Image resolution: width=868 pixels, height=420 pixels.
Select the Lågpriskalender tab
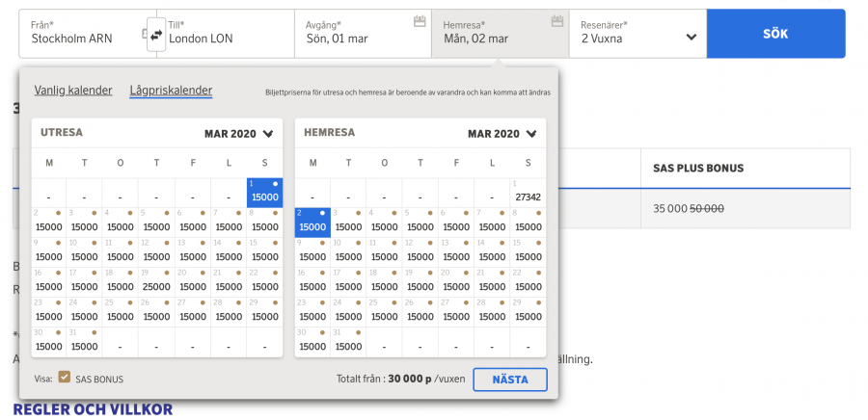[x=171, y=91]
